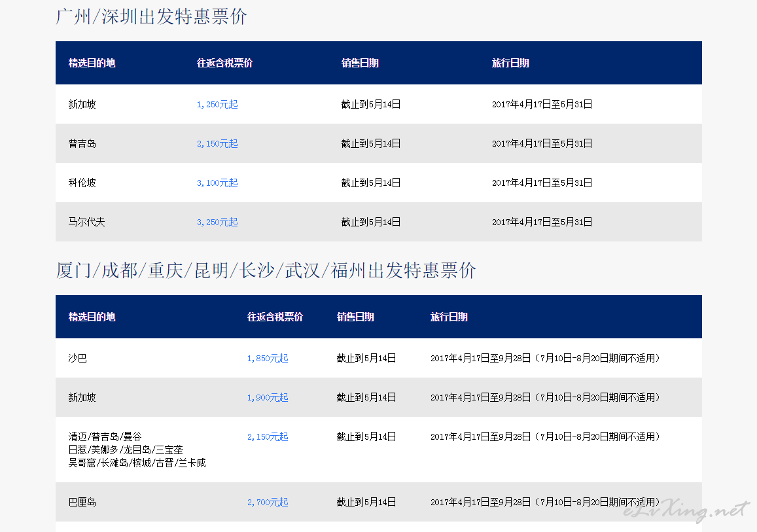Select the 沙巴 destination cell
Screen dimensions: 757x532
pos(78,358)
